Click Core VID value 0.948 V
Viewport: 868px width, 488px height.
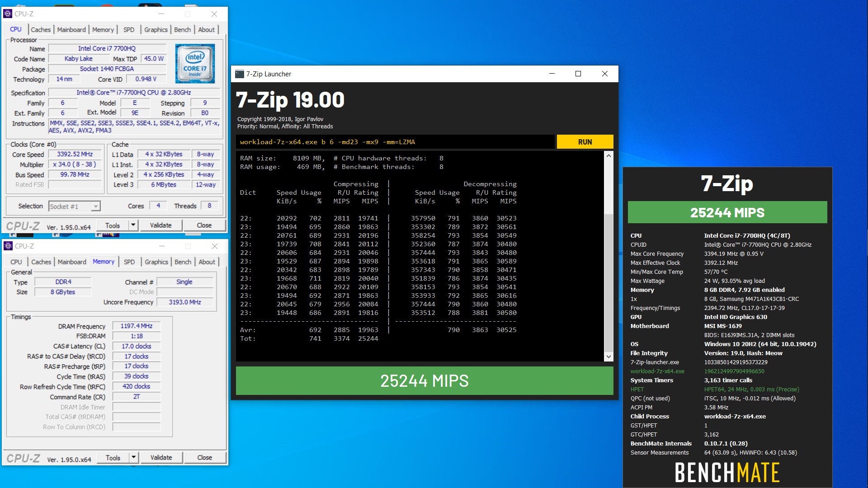point(146,79)
